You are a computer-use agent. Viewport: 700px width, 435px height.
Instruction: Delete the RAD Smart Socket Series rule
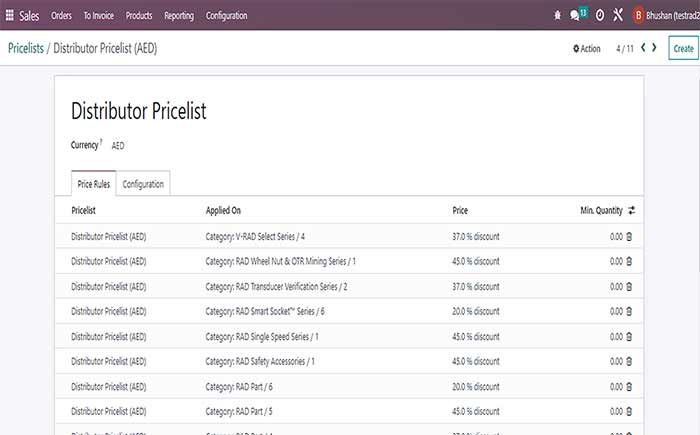629,311
